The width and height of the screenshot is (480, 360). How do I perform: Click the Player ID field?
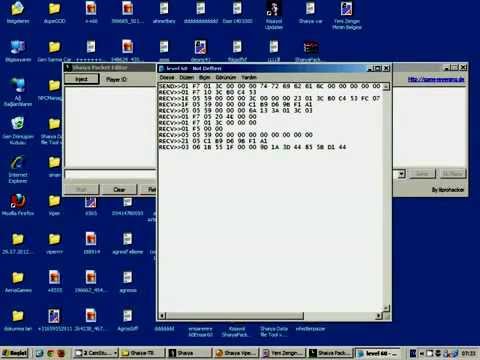(x=116, y=79)
